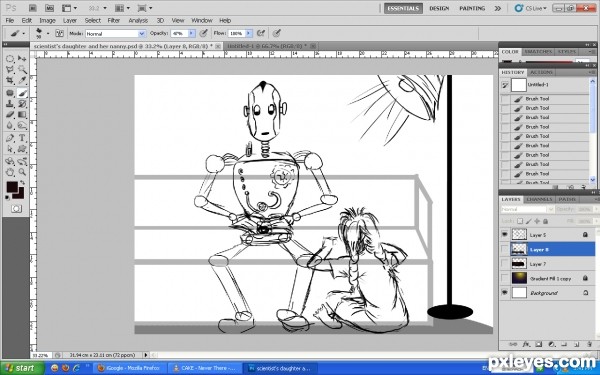This screenshot has width=600, height=375.
Task: Open the Analysis menu
Action: [x=138, y=21]
